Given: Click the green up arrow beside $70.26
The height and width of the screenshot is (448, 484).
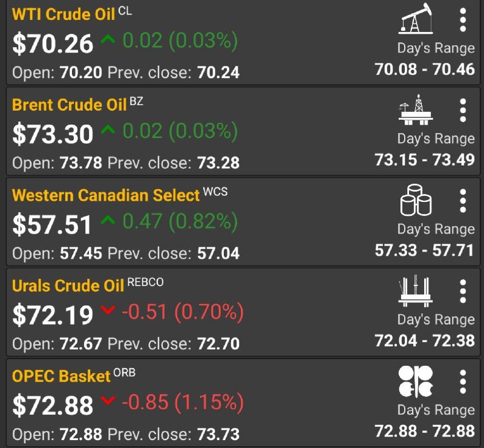Looking at the screenshot, I should [108, 39].
